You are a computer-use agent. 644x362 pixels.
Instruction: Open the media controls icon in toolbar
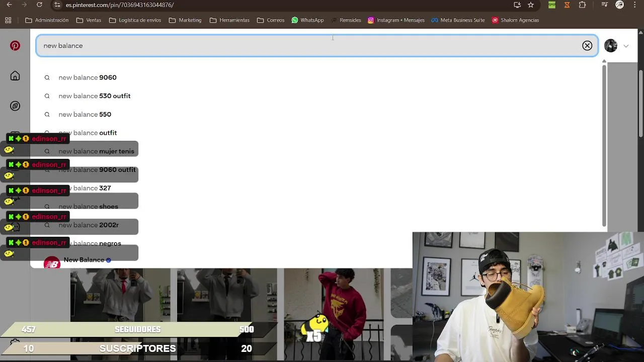click(605, 5)
